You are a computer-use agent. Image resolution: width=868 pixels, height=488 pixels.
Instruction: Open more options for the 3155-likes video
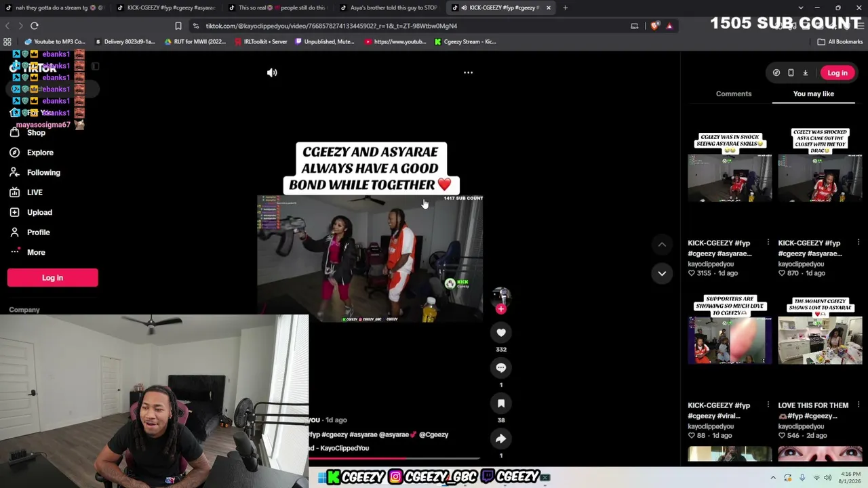click(x=768, y=243)
